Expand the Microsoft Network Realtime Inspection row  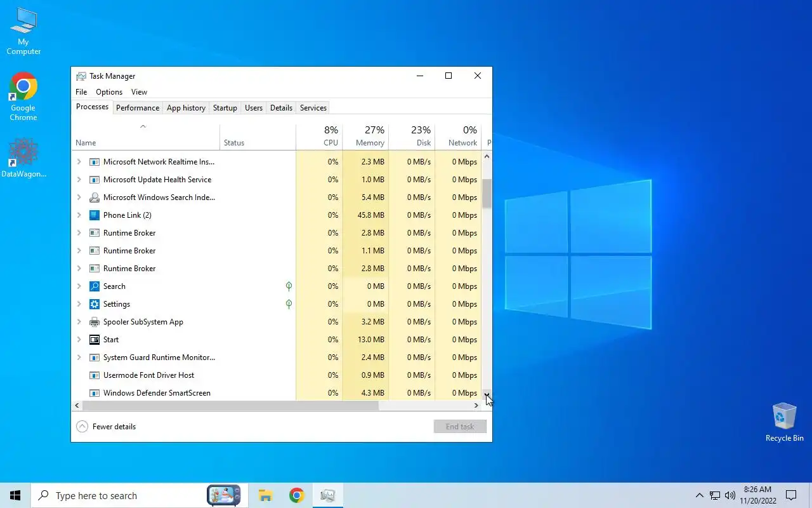[79, 162]
